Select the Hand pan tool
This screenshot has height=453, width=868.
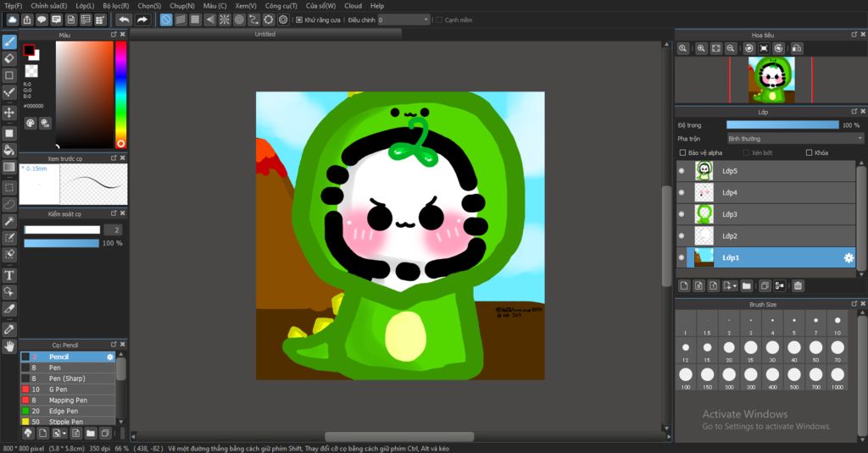(8, 346)
